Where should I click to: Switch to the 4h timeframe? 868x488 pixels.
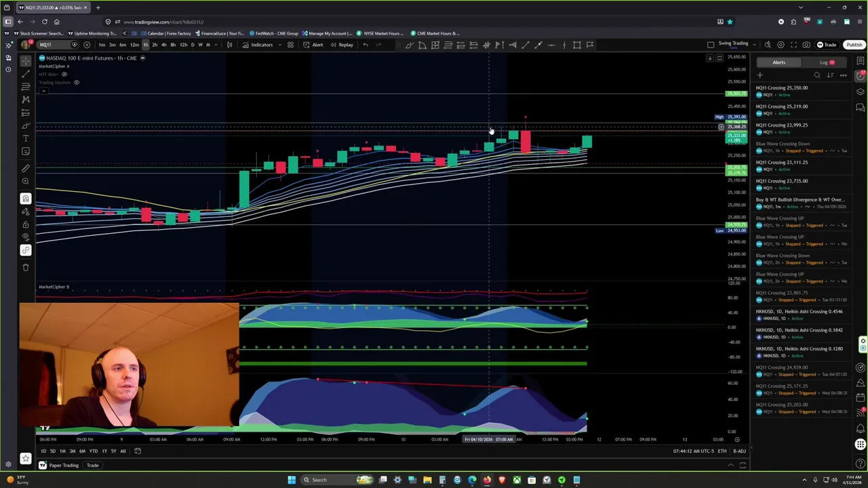(163, 45)
